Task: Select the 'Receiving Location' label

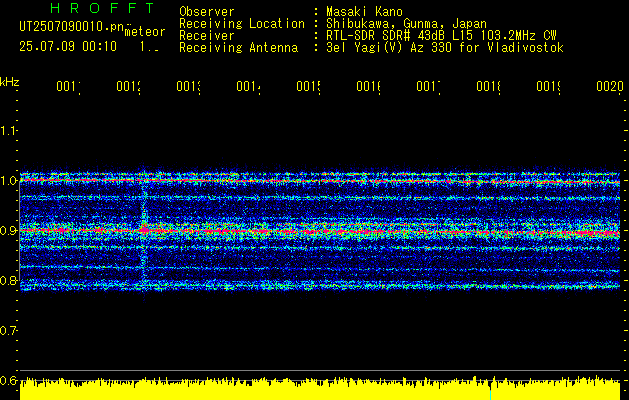Action: click(x=242, y=24)
